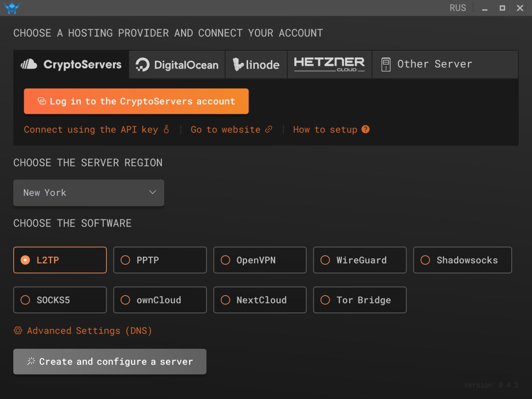Open the Other Server tab
The image size is (532, 399).
coord(445,64)
